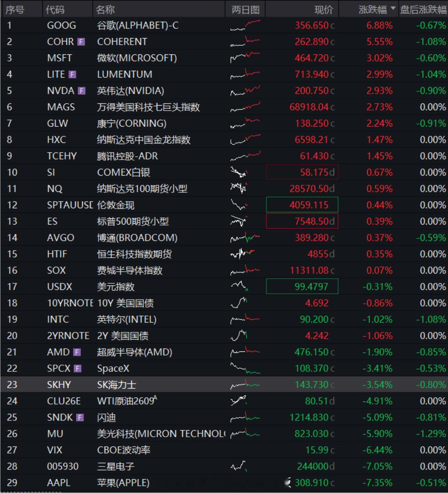Viewport: 448px width, 493px height.
Task: Click the purple F badge beside NVDA
Action: point(82,91)
